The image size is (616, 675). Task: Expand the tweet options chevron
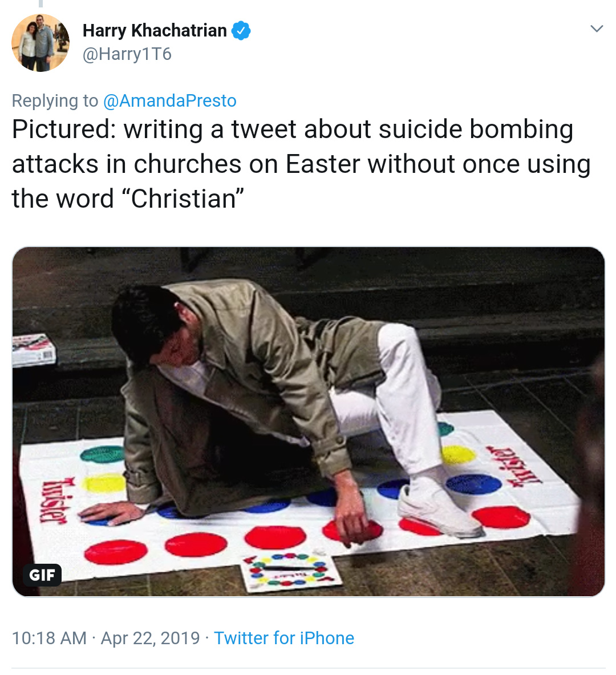597,29
